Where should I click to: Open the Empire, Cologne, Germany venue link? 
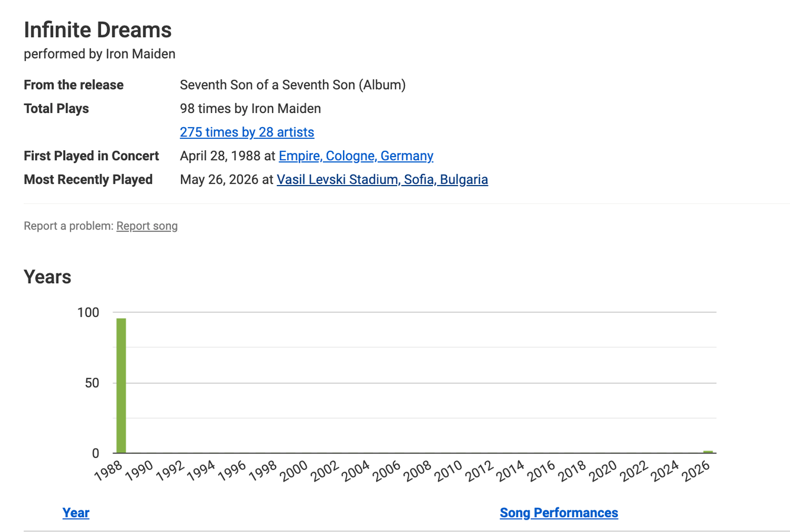(356, 155)
